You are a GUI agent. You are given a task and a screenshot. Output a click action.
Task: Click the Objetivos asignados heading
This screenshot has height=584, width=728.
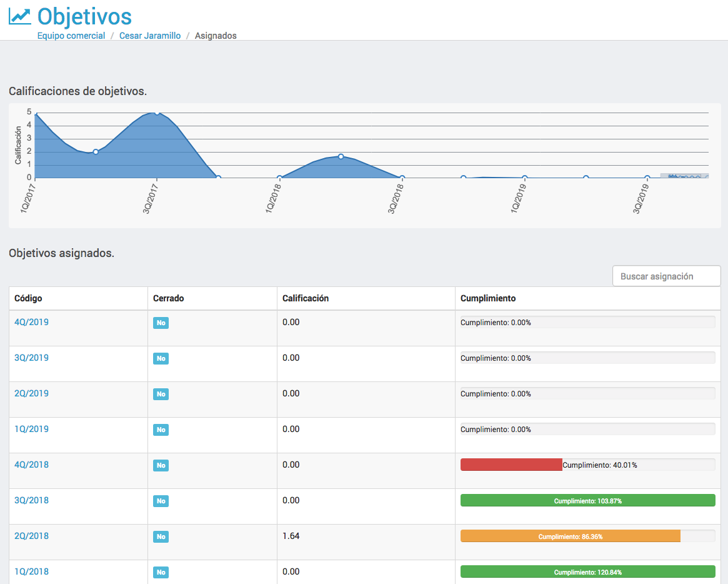[x=61, y=253]
